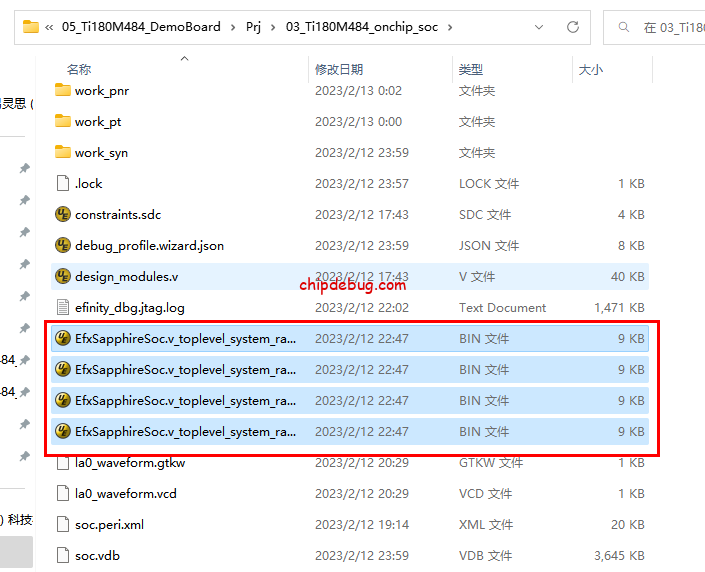Click the refresh button in address bar
The width and height of the screenshot is (705, 572).
(573, 27)
